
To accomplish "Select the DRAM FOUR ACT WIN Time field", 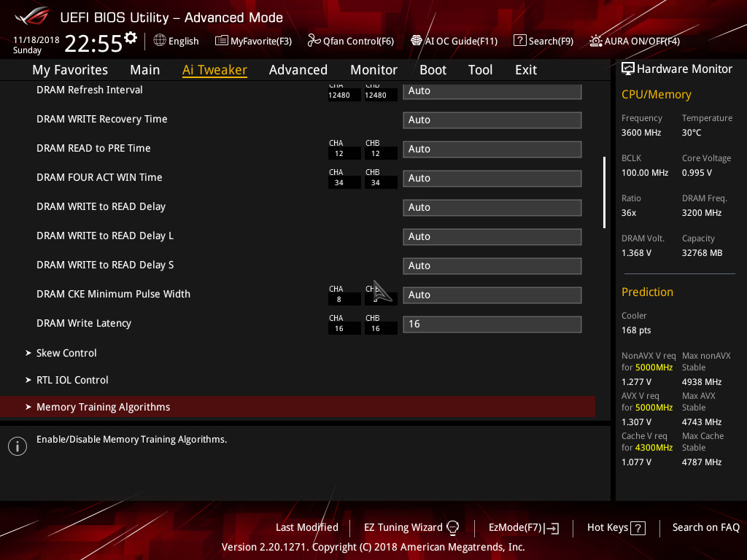I will click(x=492, y=178).
